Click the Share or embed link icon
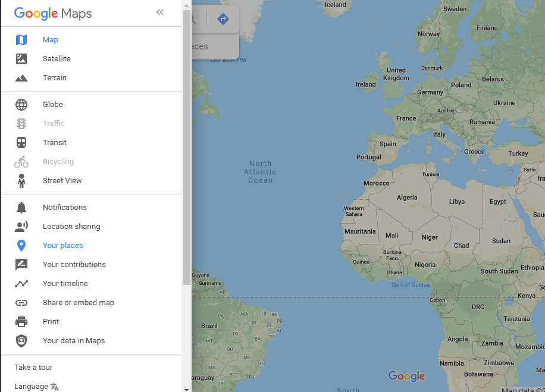 point(21,303)
